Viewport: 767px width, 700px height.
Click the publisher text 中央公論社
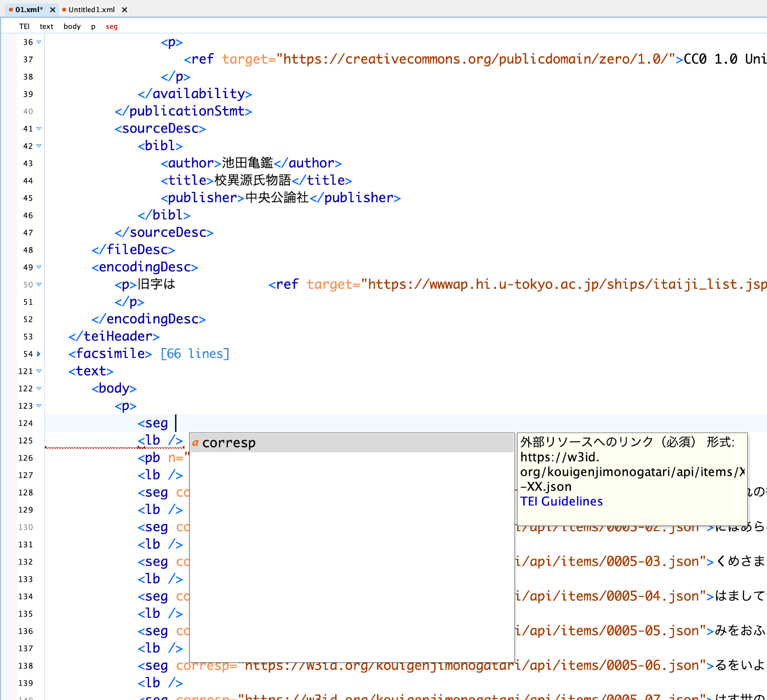pyautogui.click(x=277, y=198)
